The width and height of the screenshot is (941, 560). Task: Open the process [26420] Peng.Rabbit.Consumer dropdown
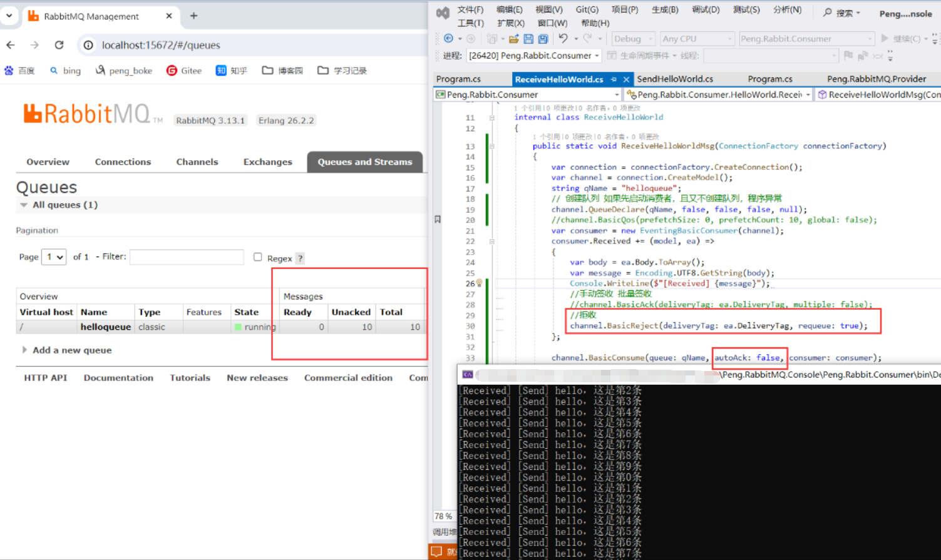(534, 56)
